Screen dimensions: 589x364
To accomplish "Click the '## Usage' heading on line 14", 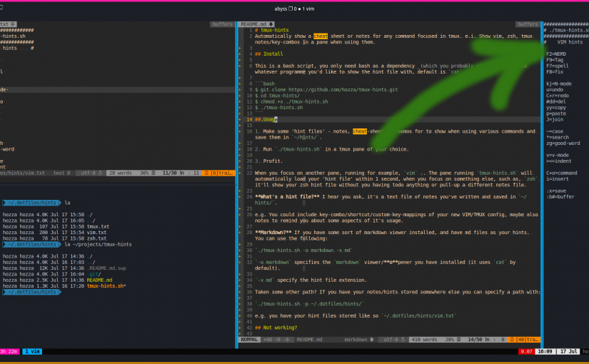I will click(x=266, y=119).
